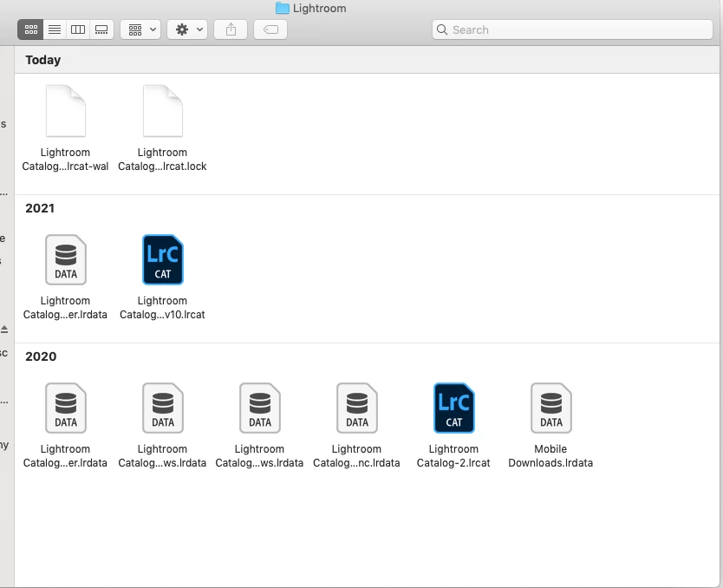
Task: Click the search magnifier icon
Action: (442, 30)
